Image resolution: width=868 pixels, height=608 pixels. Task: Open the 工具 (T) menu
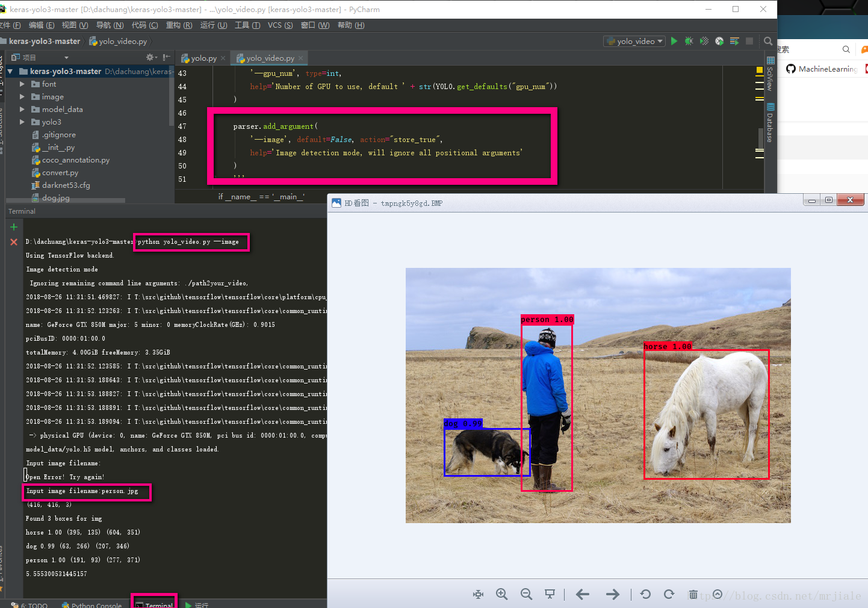[247, 25]
